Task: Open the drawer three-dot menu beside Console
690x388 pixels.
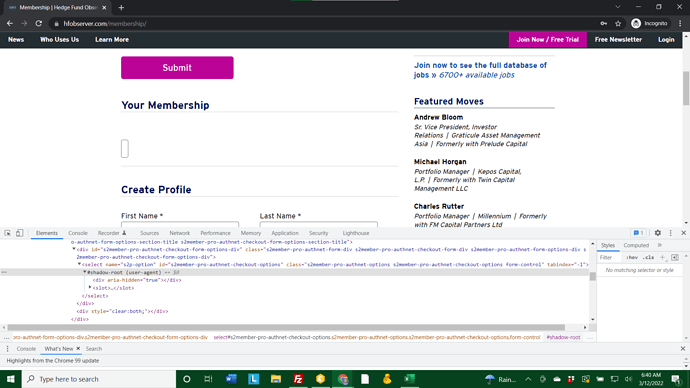Action: [7, 349]
